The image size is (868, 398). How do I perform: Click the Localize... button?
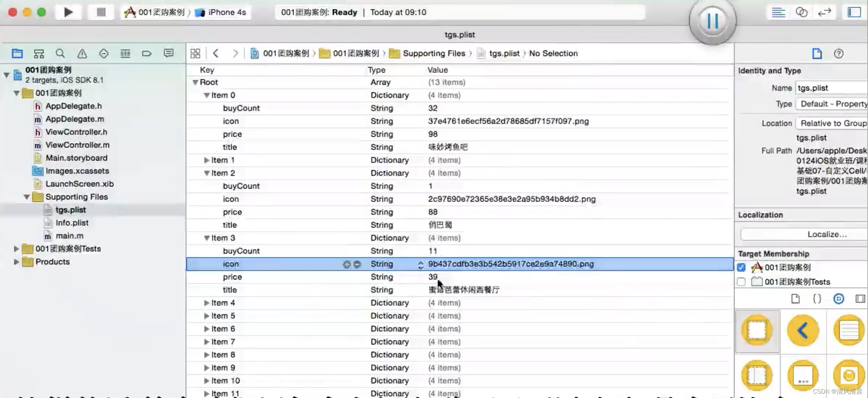click(x=827, y=234)
